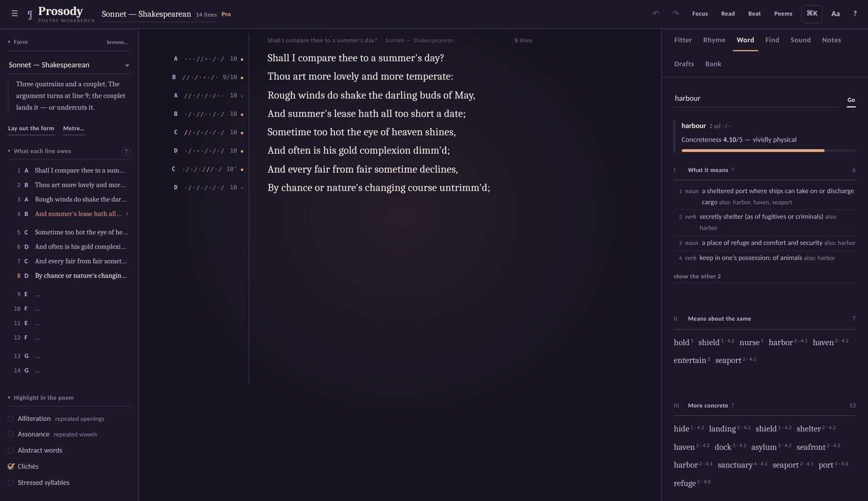Open the Notes tab
This screenshot has height=501, width=868.
pyautogui.click(x=831, y=40)
